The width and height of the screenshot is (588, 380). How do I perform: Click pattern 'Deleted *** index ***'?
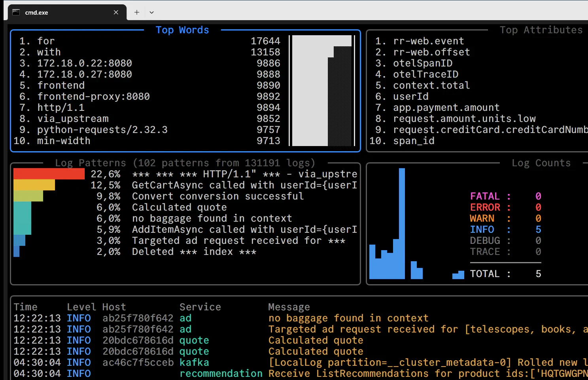click(x=194, y=252)
